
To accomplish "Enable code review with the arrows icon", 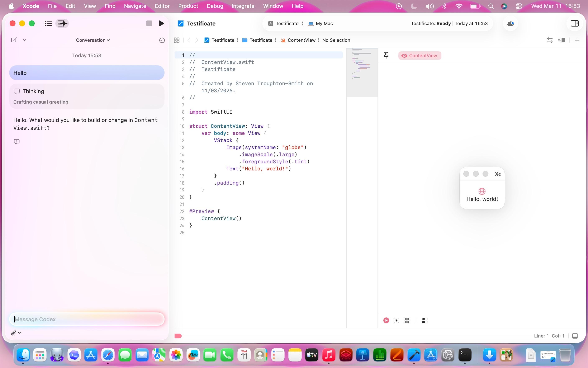I will 550,40.
